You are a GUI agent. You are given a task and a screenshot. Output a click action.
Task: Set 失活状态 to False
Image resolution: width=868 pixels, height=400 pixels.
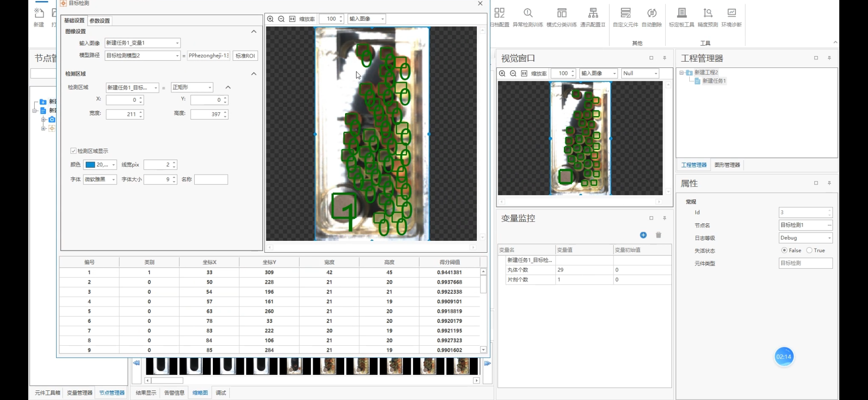coord(784,250)
